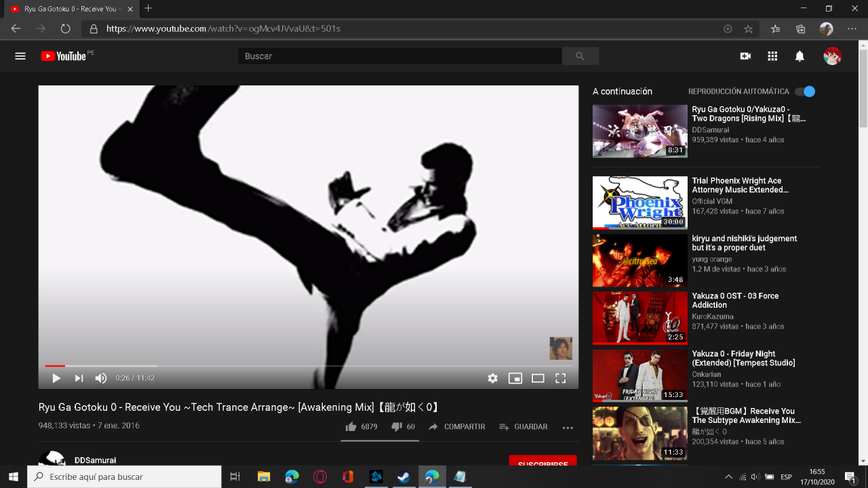The width and height of the screenshot is (868, 488).
Task: Mute the video volume
Action: click(x=101, y=378)
